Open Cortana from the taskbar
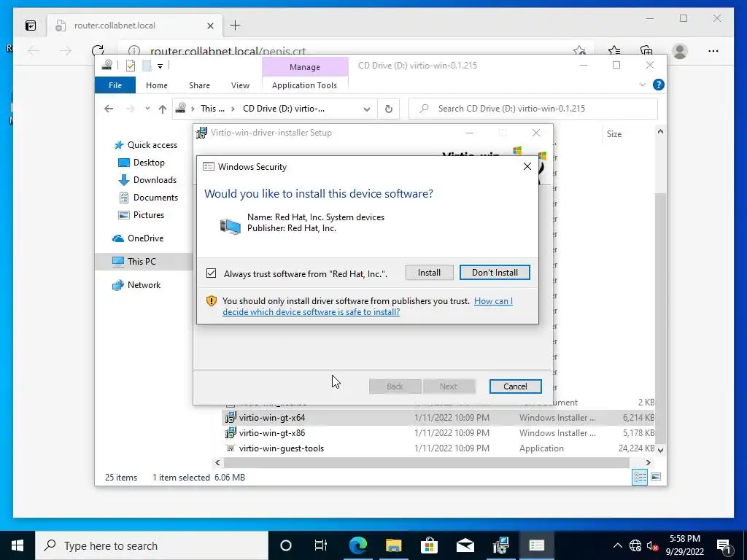The width and height of the screenshot is (747, 560). click(x=285, y=545)
